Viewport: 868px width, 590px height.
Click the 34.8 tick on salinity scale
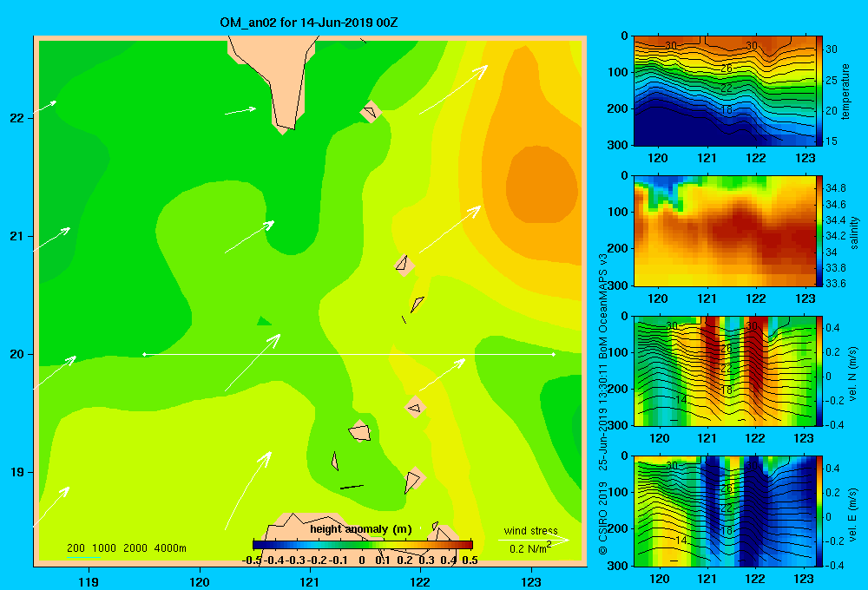(835, 188)
